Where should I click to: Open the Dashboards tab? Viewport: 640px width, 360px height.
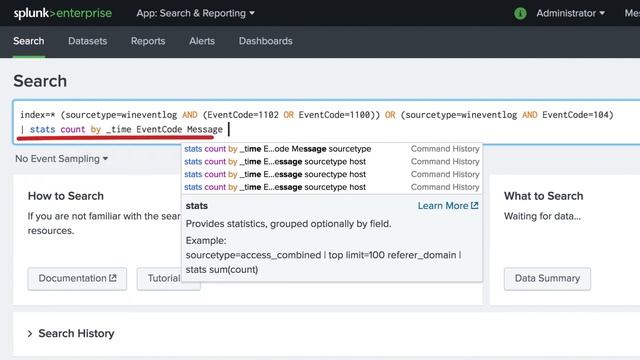[266, 41]
